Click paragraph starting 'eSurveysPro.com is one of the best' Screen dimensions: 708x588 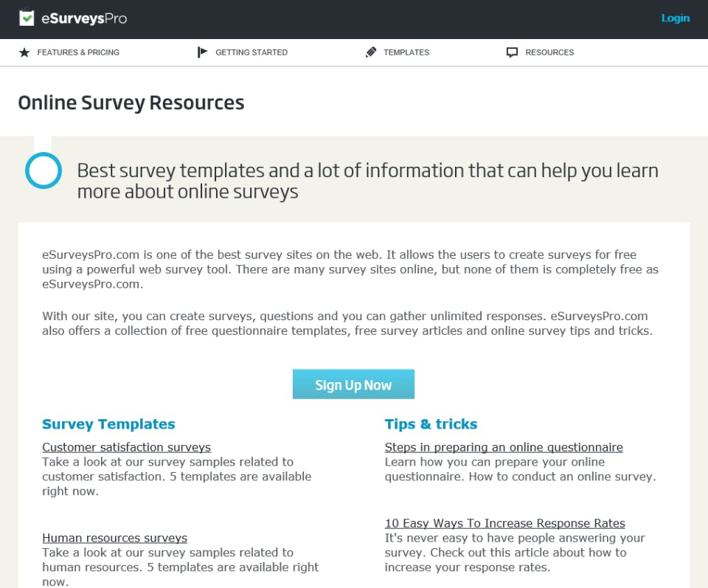(350, 269)
